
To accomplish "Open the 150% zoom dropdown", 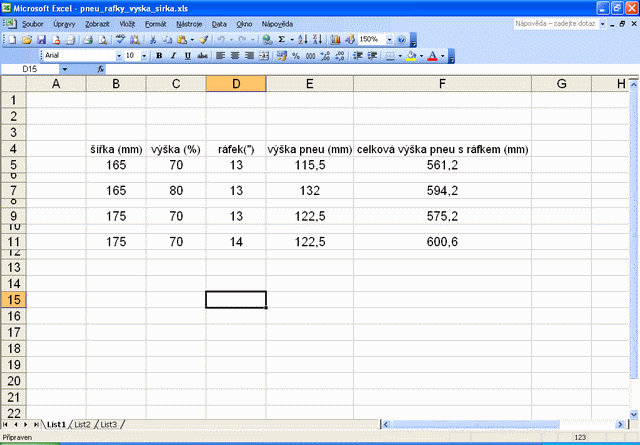I will tap(389, 39).
